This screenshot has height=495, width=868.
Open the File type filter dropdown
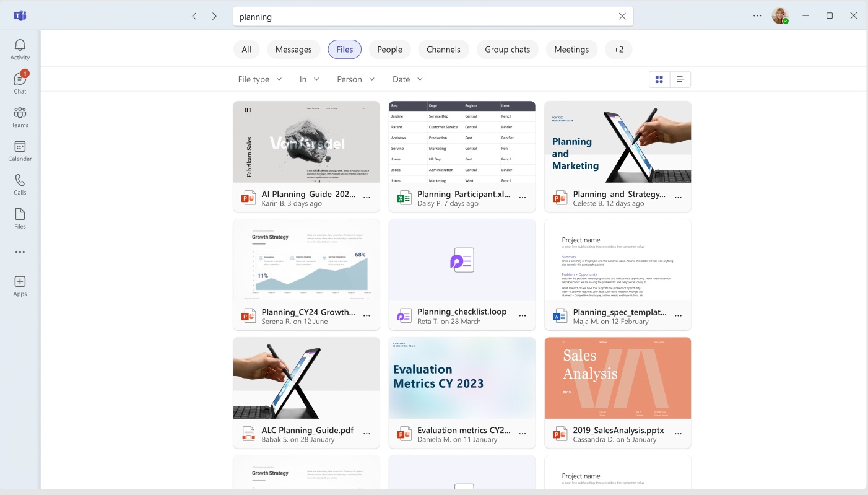pos(259,79)
